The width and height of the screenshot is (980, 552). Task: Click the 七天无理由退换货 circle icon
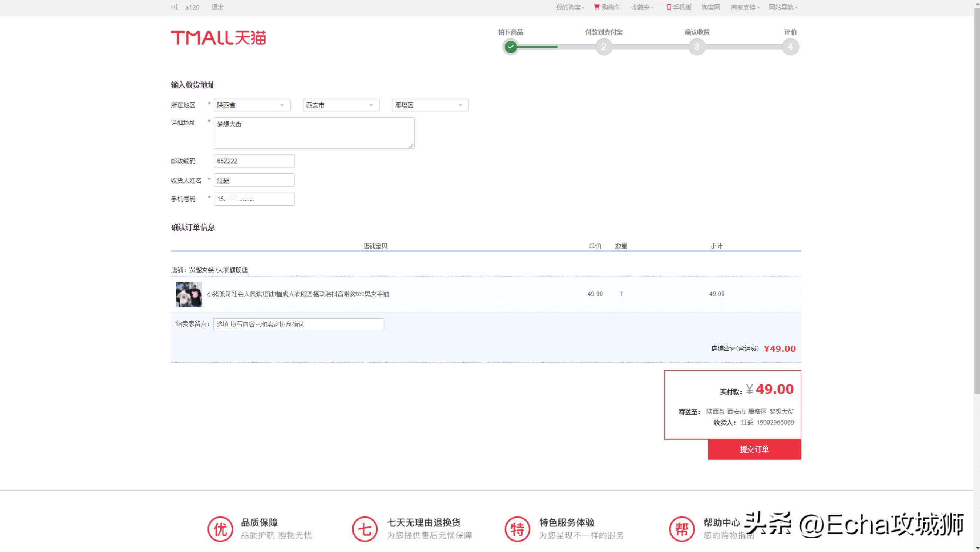pos(364,529)
